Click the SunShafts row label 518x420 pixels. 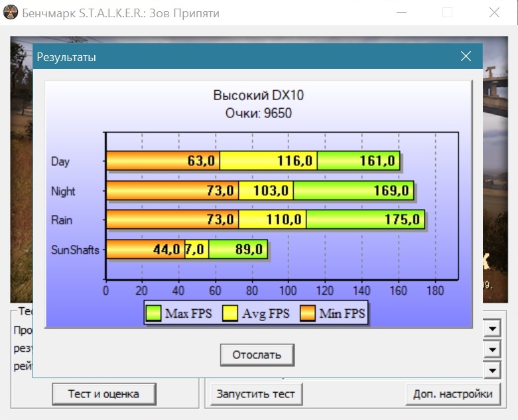75,250
